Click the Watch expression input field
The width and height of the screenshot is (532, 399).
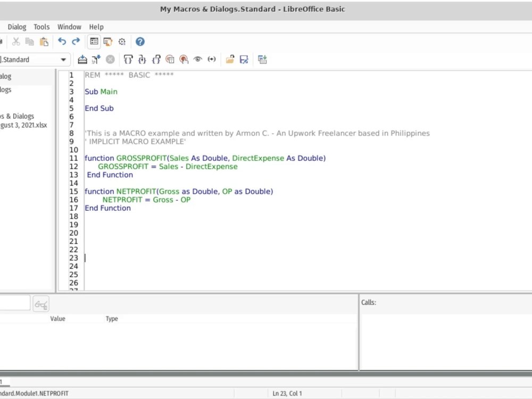[15, 303]
